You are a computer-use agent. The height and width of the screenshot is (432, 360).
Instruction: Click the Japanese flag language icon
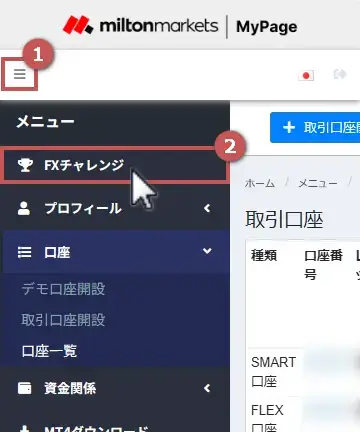(306, 76)
